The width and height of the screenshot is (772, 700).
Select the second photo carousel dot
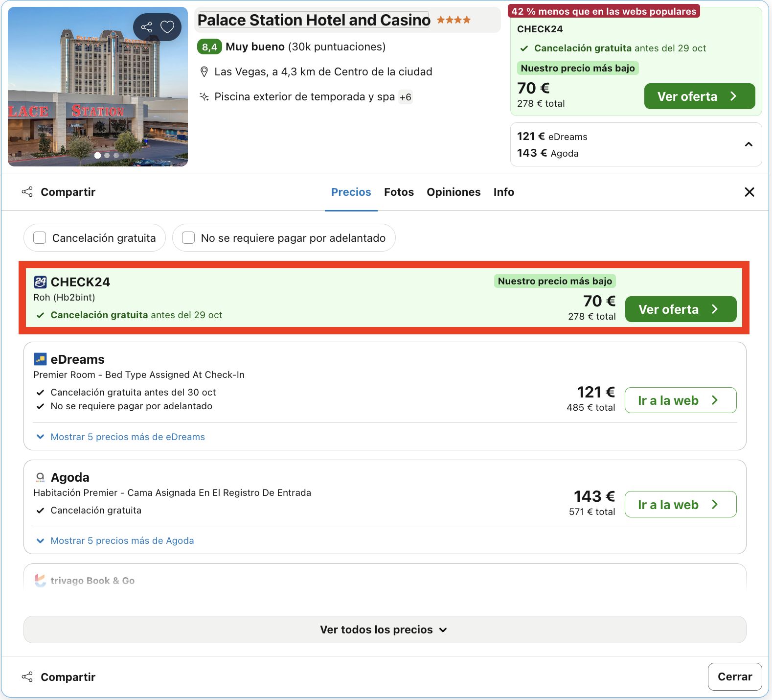pyautogui.click(x=107, y=155)
